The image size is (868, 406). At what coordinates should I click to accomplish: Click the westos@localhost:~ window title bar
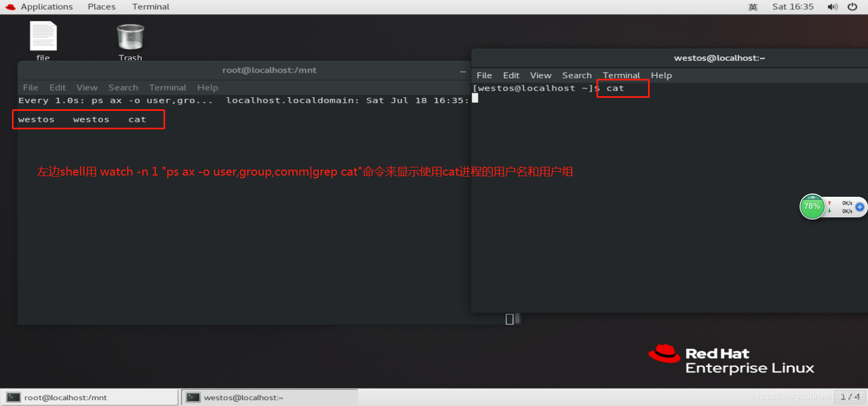point(719,58)
